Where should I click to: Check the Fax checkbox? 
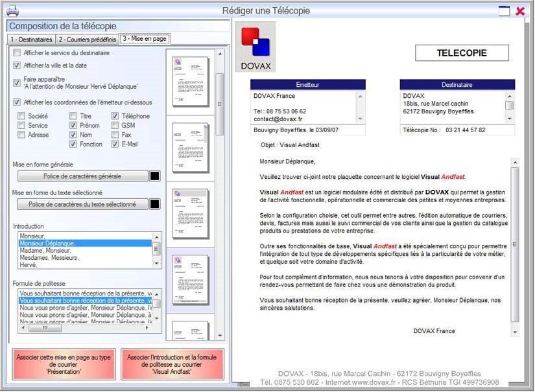click(x=115, y=135)
